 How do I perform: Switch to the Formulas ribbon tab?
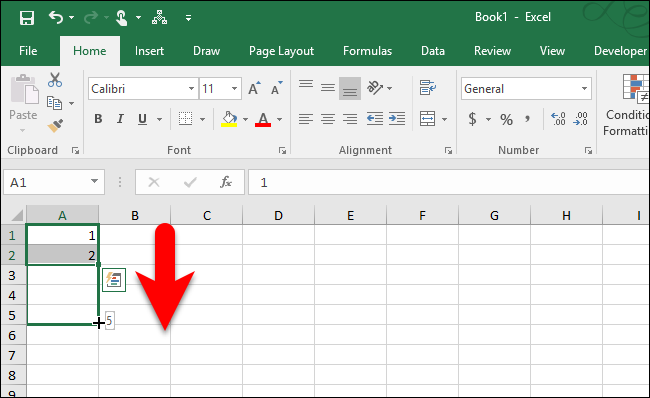click(367, 51)
